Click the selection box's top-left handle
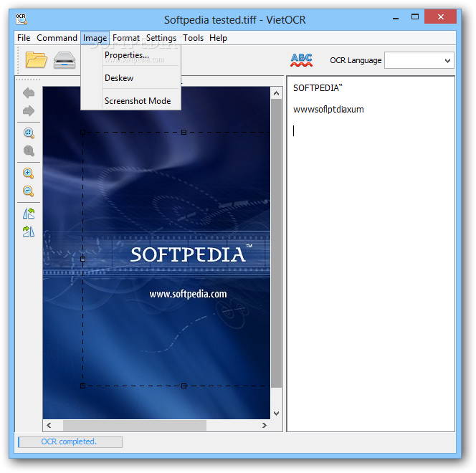The image size is (476, 473). pos(83,133)
